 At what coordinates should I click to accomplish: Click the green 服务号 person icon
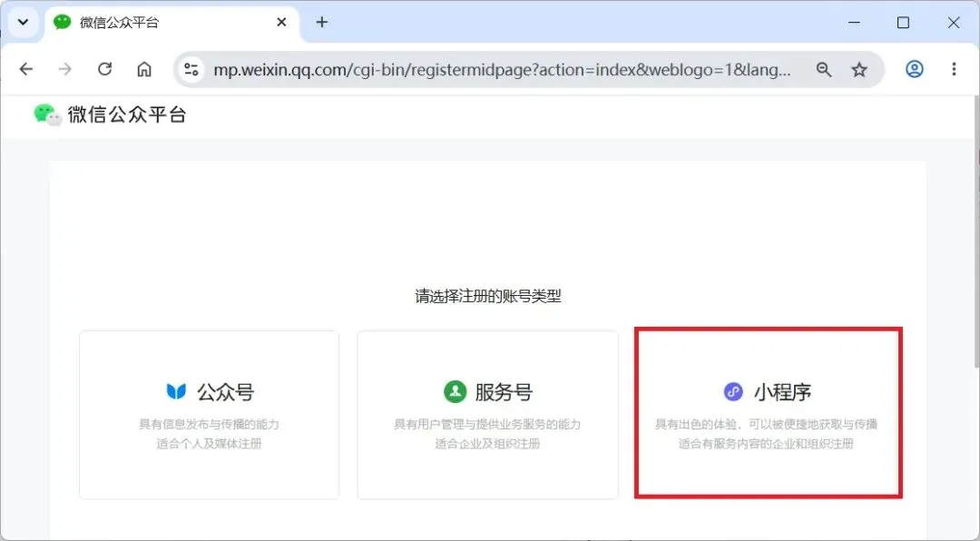(455, 391)
